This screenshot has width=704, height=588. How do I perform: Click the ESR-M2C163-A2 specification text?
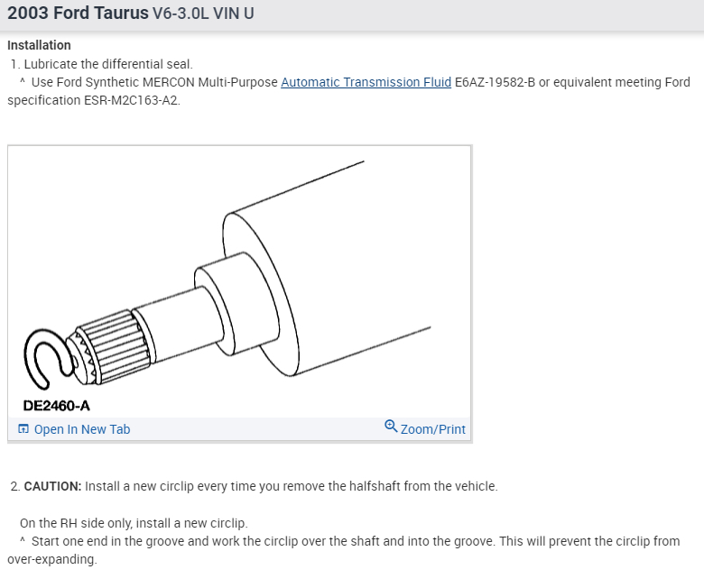tap(132, 100)
